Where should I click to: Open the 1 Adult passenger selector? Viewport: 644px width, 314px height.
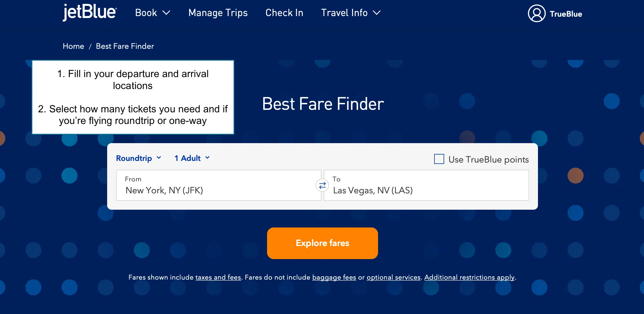coord(192,158)
